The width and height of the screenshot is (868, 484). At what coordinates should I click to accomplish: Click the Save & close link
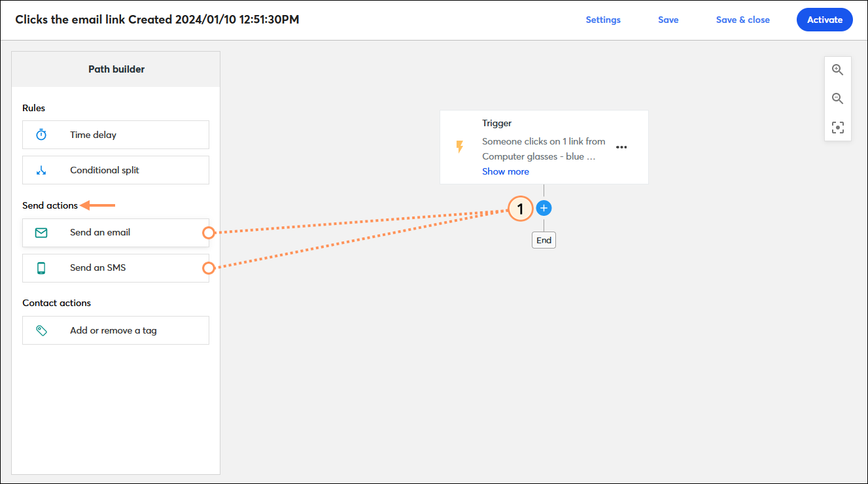click(742, 20)
